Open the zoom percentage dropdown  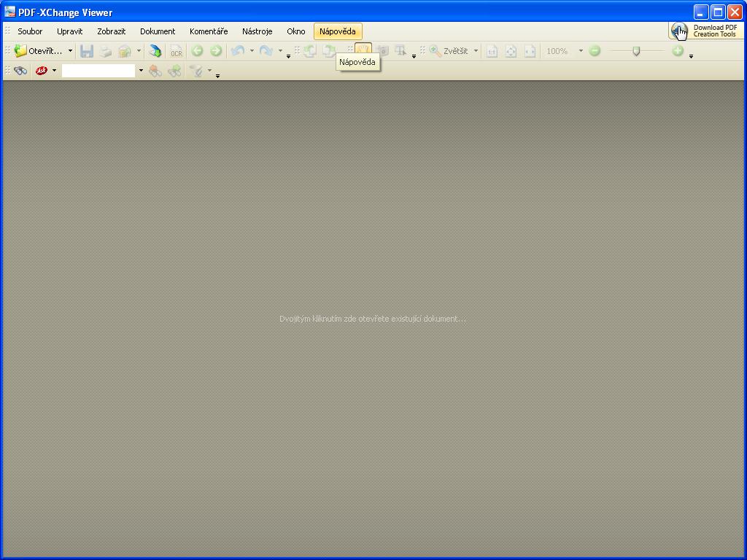click(580, 51)
